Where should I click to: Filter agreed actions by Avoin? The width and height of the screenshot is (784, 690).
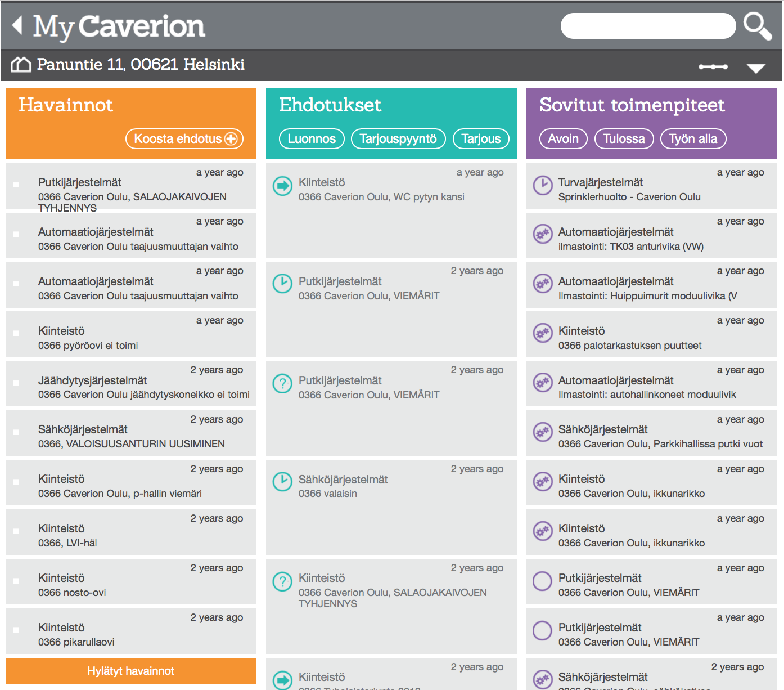click(x=563, y=139)
